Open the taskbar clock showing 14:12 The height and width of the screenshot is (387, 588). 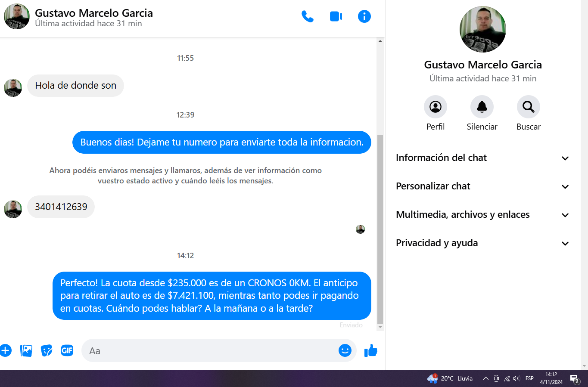coord(551,378)
